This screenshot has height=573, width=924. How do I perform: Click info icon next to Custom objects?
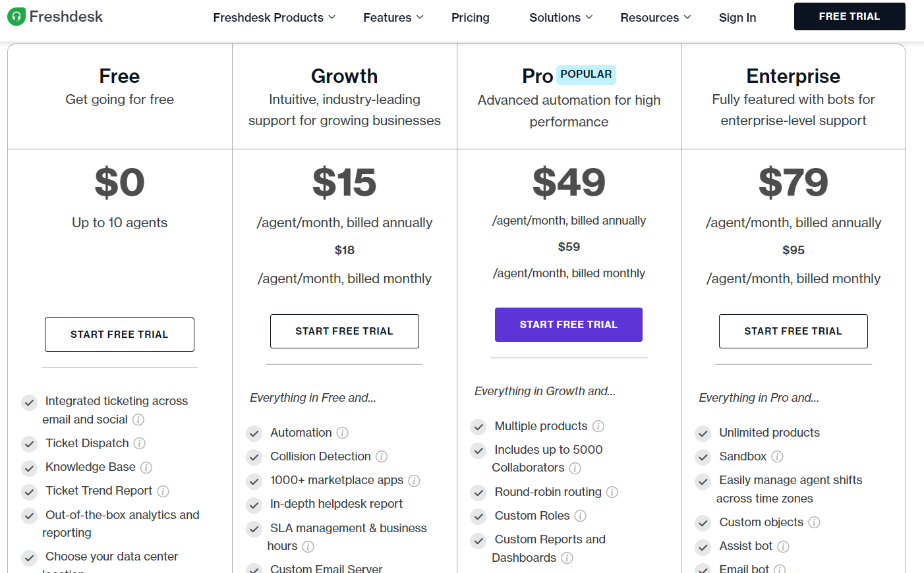pos(815,522)
